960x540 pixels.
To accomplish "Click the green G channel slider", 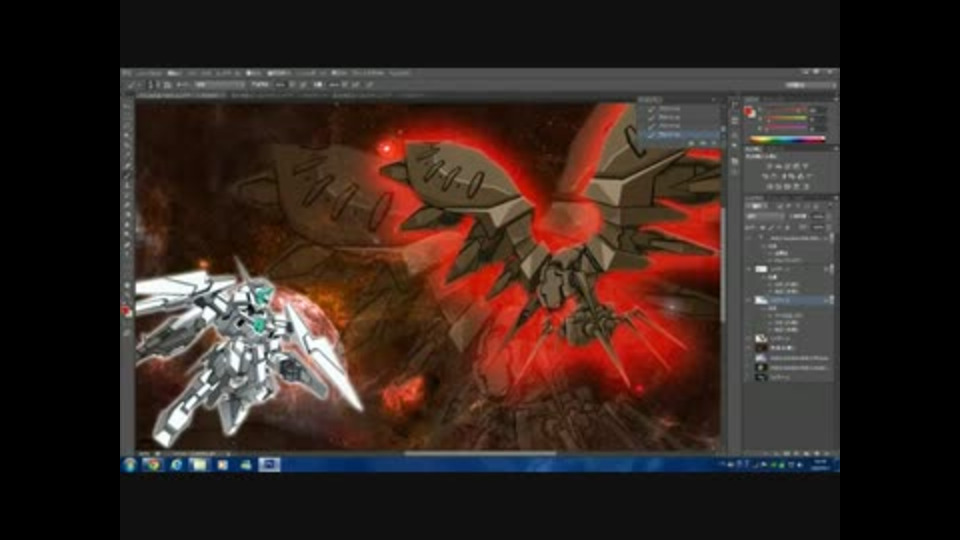I will [x=785, y=119].
